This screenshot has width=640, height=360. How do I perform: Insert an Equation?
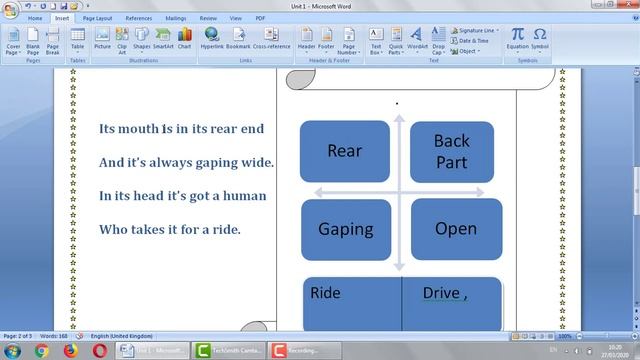coord(518,41)
